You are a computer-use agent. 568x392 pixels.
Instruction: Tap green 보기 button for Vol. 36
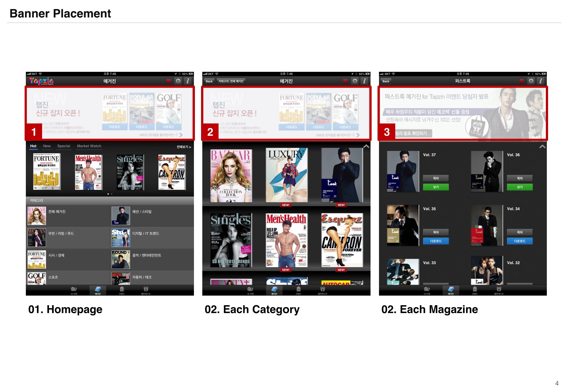520,187
